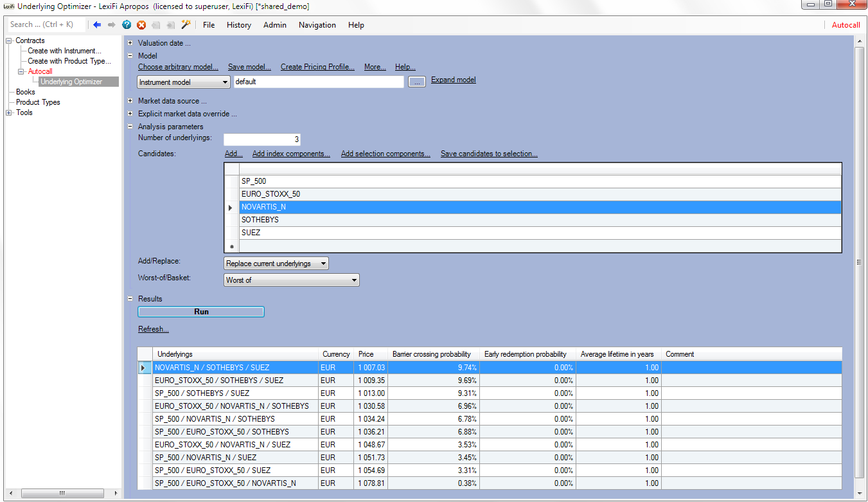Click More... link in Model section
868x502 pixels.
375,67
